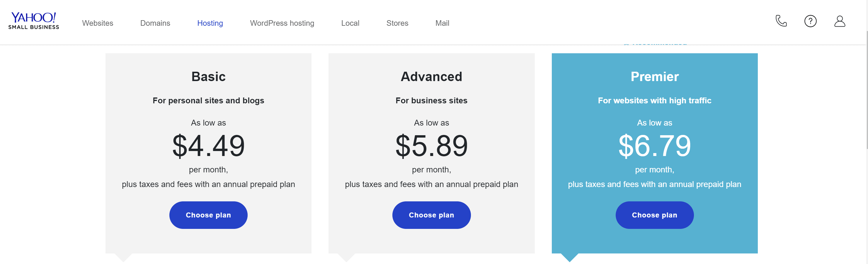Choose the Basic hosting plan

tap(209, 215)
